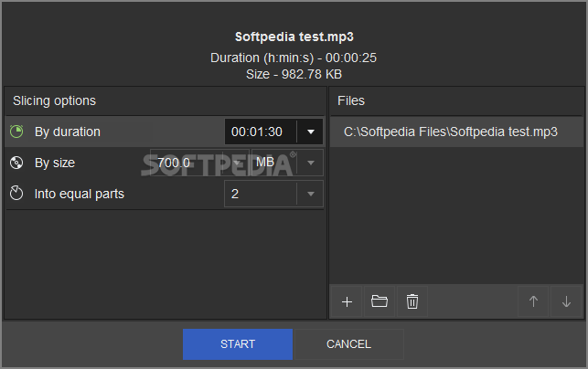The width and height of the screenshot is (588, 369).
Task: Open folder icon to add files
Action: [380, 301]
